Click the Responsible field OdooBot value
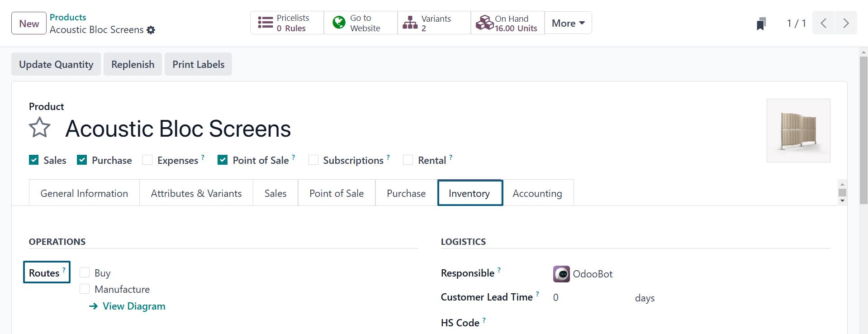This screenshot has width=868, height=334. click(593, 274)
